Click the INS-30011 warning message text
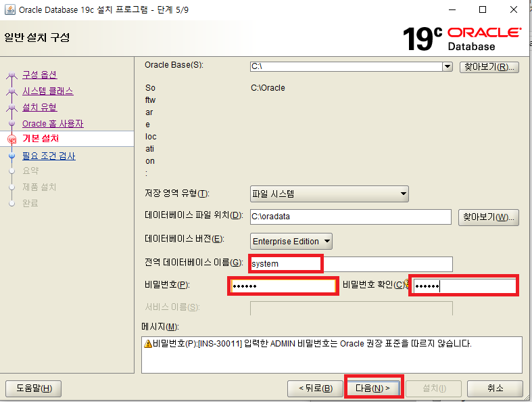This screenshot has height=402, width=532. pos(312,344)
